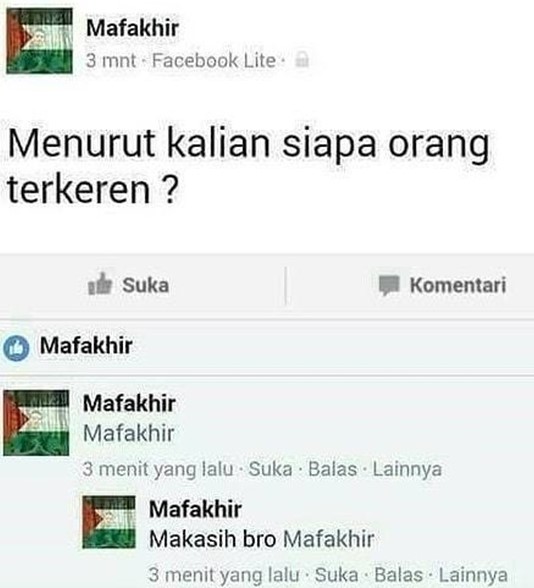534x588 pixels.
Task: Like the reply via Suka
Action: point(336,575)
